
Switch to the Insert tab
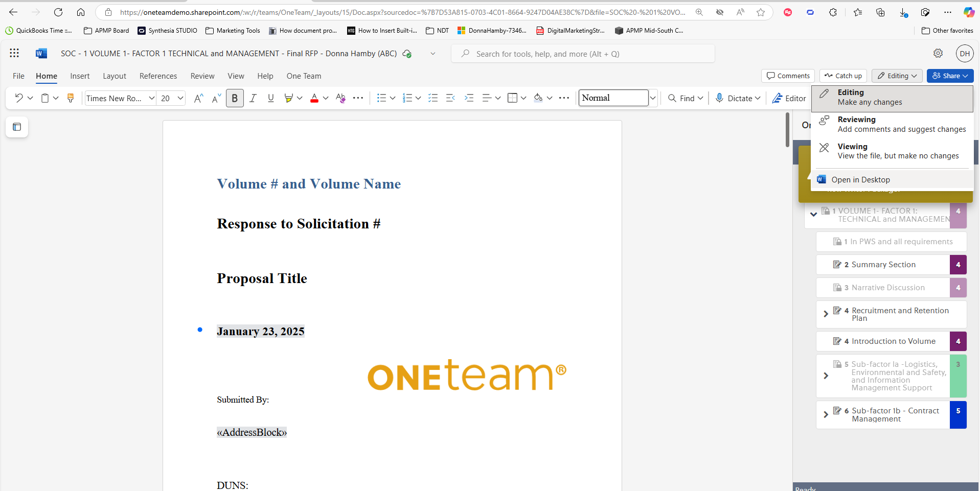click(80, 76)
